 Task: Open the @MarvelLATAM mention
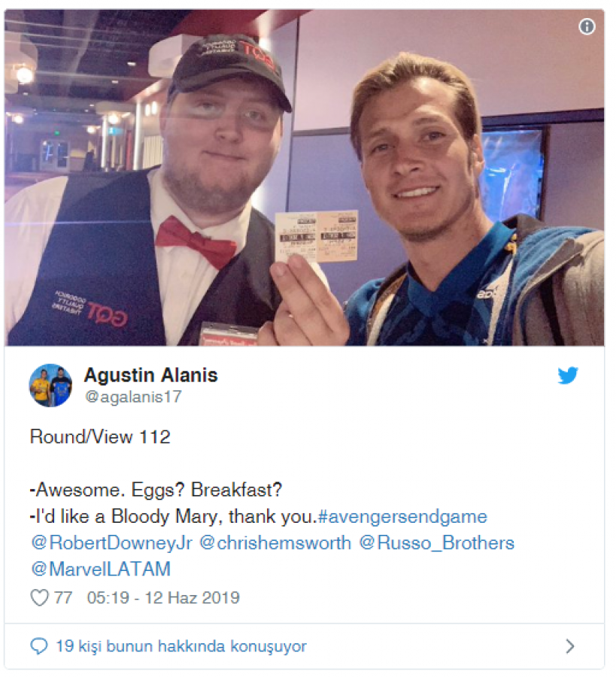click(101, 569)
